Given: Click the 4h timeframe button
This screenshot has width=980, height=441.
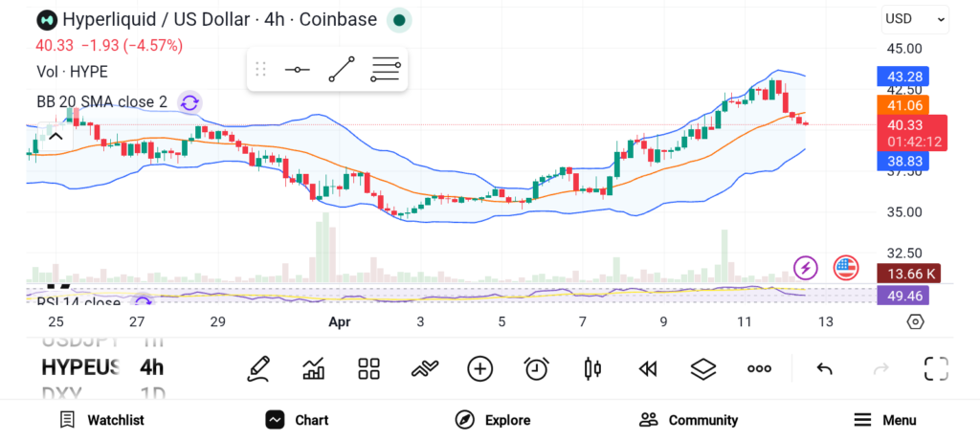Looking at the screenshot, I should click(151, 367).
